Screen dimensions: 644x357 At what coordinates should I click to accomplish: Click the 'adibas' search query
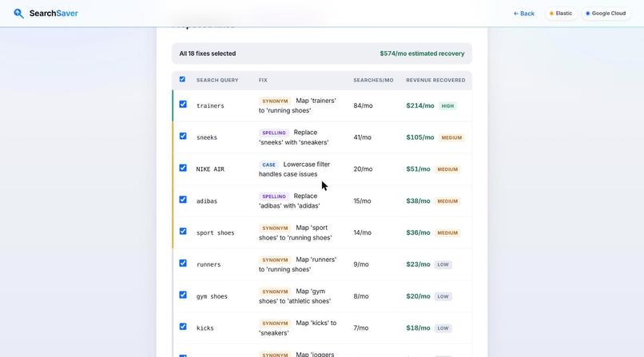pyautogui.click(x=207, y=201)
